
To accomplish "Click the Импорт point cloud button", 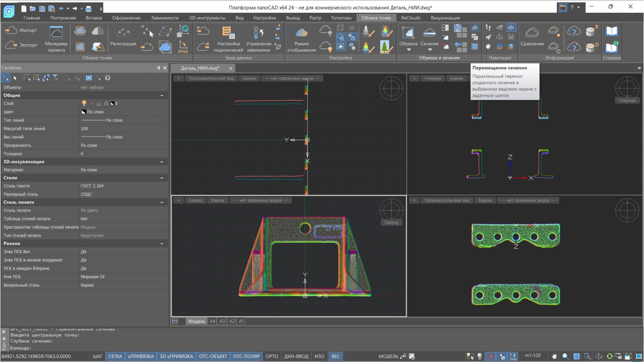I will 21,31.
